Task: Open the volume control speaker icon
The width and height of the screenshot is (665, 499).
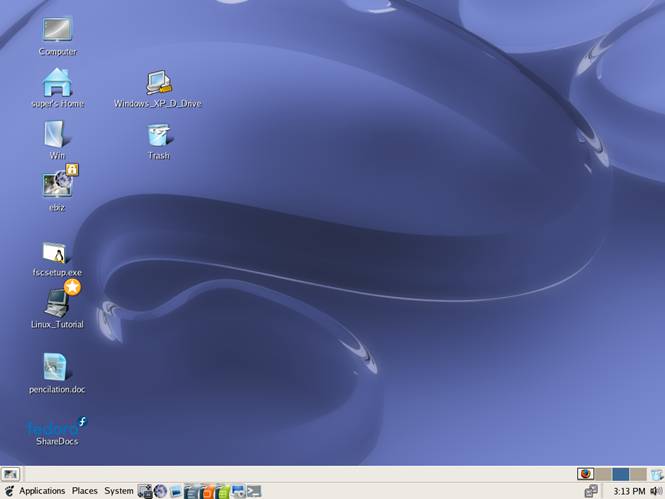Action: pos(655,491)
